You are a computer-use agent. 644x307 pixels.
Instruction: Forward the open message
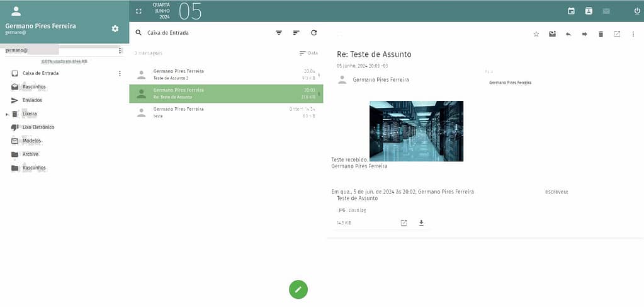point(584,34)
